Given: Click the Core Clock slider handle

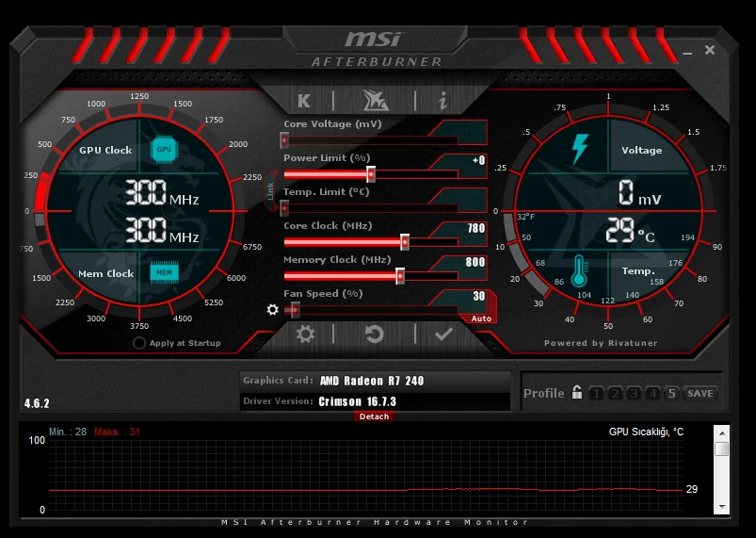Looking at the screenshot, I should (x=405, y=242).
